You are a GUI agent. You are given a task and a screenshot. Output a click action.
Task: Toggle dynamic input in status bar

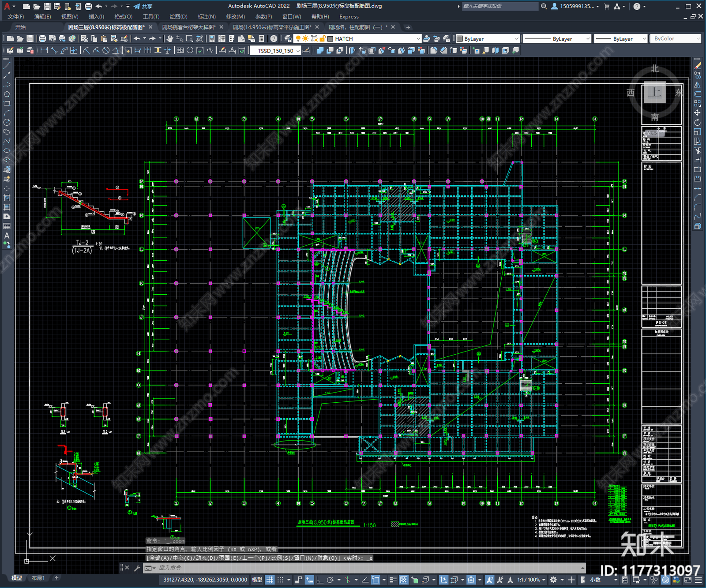[x=309, y=580]
